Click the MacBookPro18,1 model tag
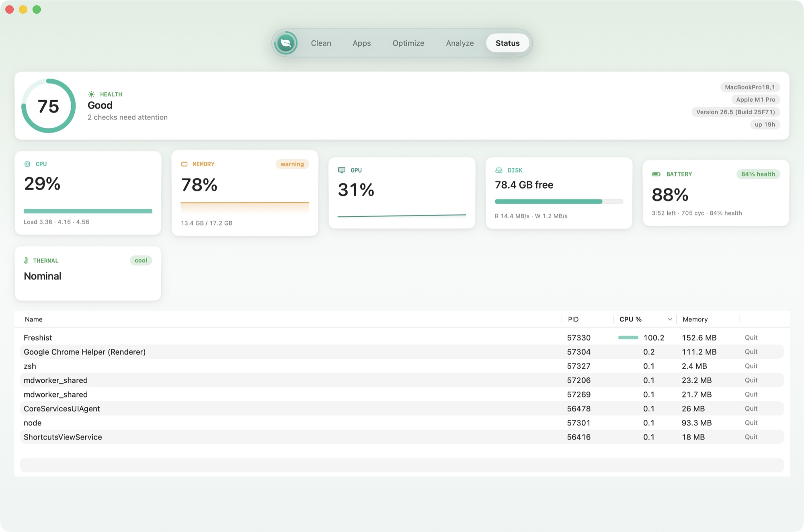The height and width of the screenshot is (532, 804). click(750, 87)
